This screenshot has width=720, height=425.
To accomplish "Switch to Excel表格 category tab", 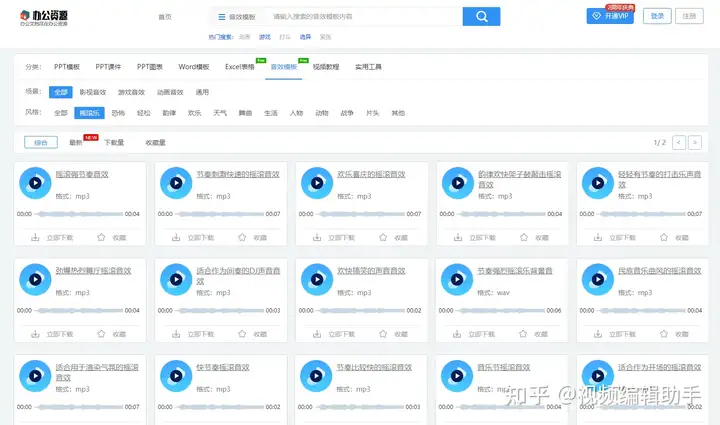I will click(240, 67).
